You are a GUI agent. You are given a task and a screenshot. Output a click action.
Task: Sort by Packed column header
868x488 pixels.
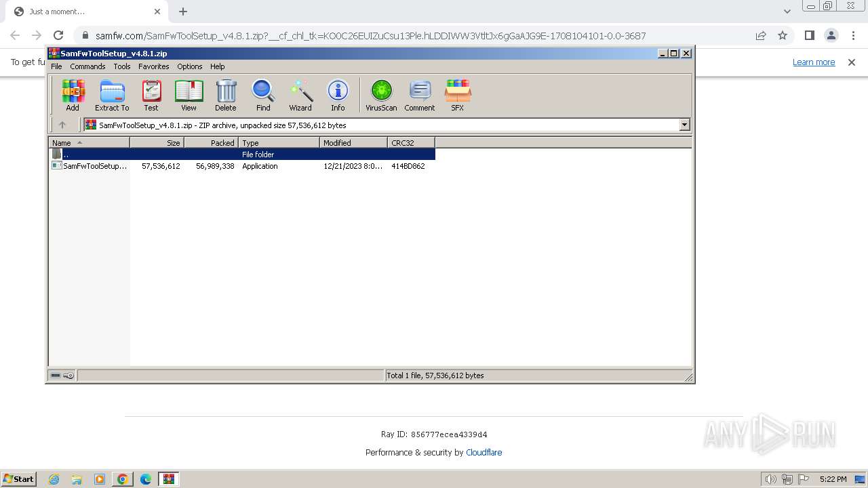tap(211, 142)
